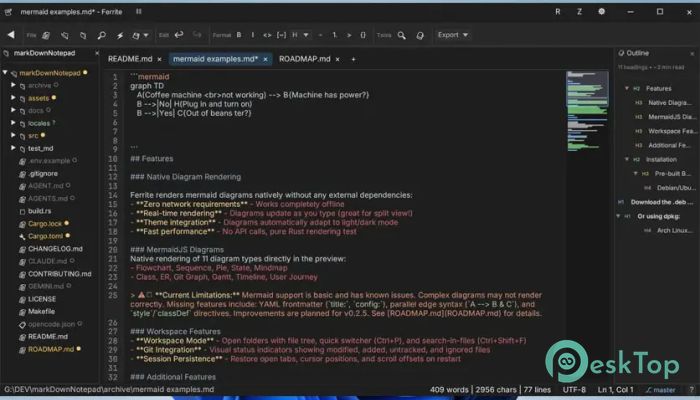Insert blockquote with the > icon
The height and width of the screenshot is (400, 700).
349,35
